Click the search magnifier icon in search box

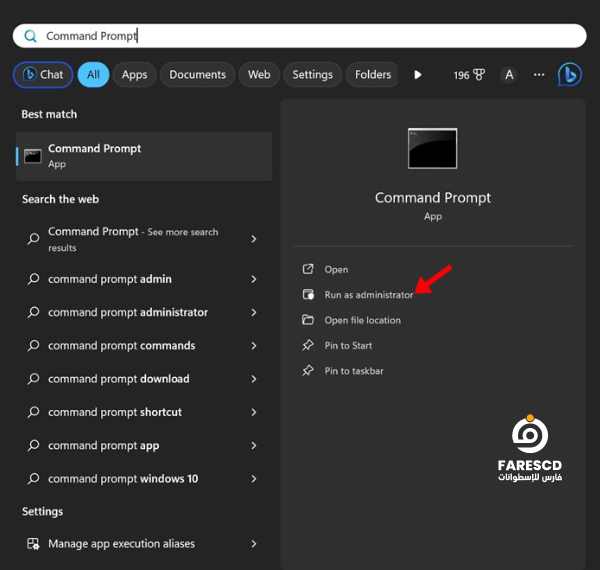coord(30,36)
